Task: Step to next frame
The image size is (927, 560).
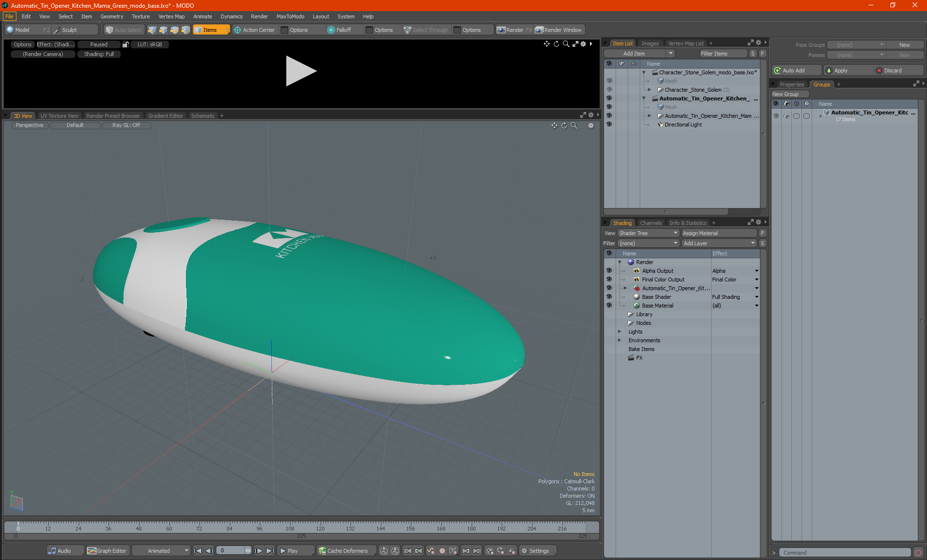Action: pos(259,551)
